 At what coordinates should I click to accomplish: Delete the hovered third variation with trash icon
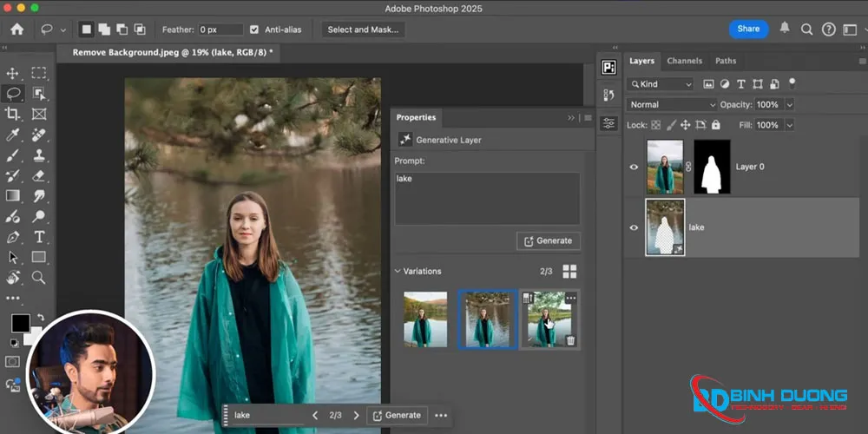point(571,340)
